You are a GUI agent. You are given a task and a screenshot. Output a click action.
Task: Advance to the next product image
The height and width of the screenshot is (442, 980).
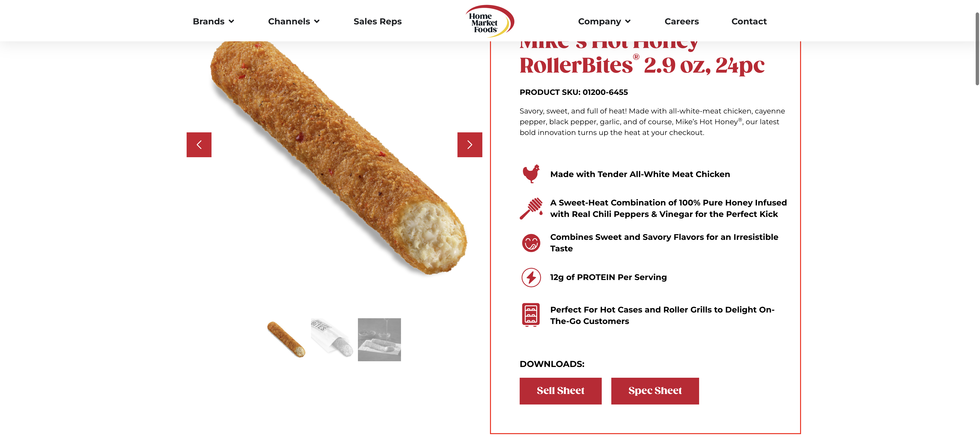coord(469,145)
